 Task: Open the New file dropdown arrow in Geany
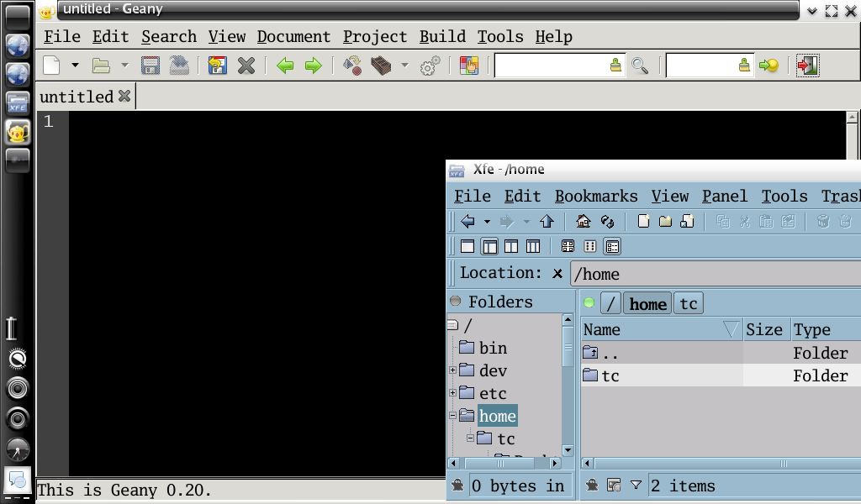pyautogui.click(x=75, y=66)
